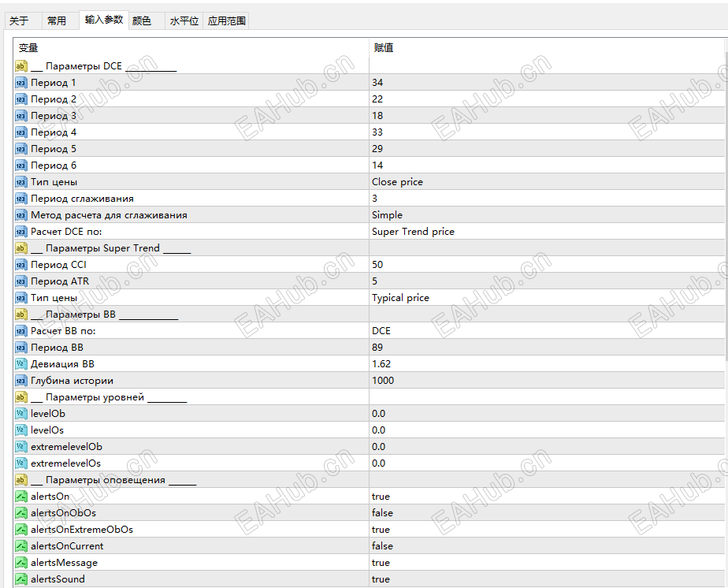Click the integer icon beside Период 4

tap(21, 132)
